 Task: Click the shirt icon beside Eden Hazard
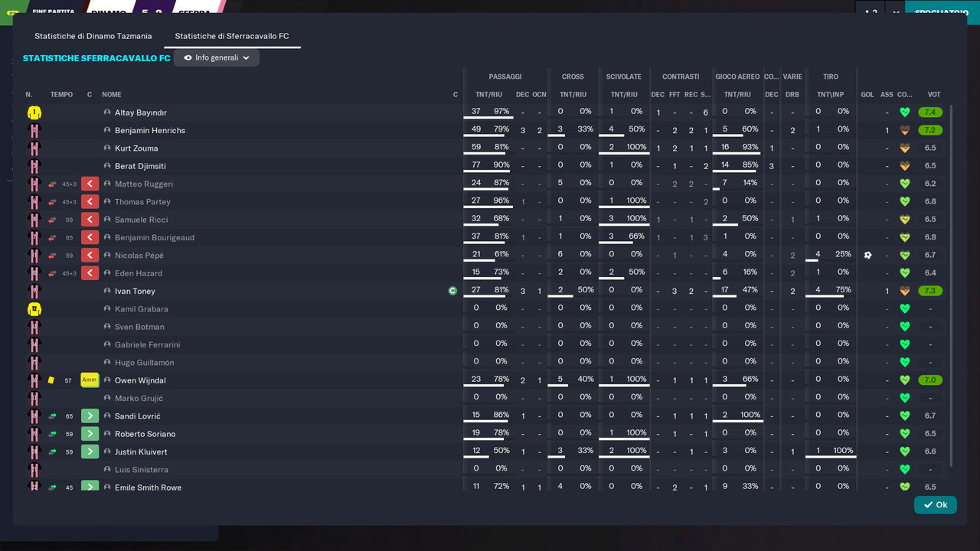[x=34, y=273]
